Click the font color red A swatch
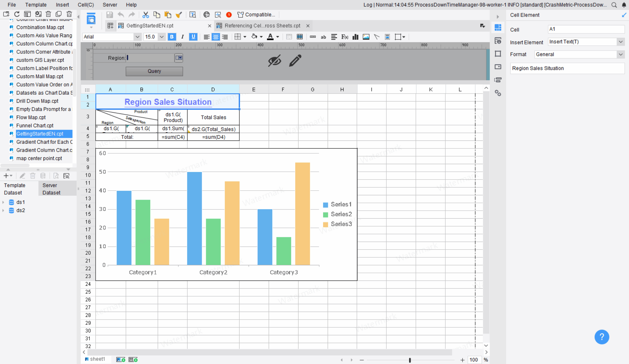This screenshot has width=629, height=364. (270, 37)
